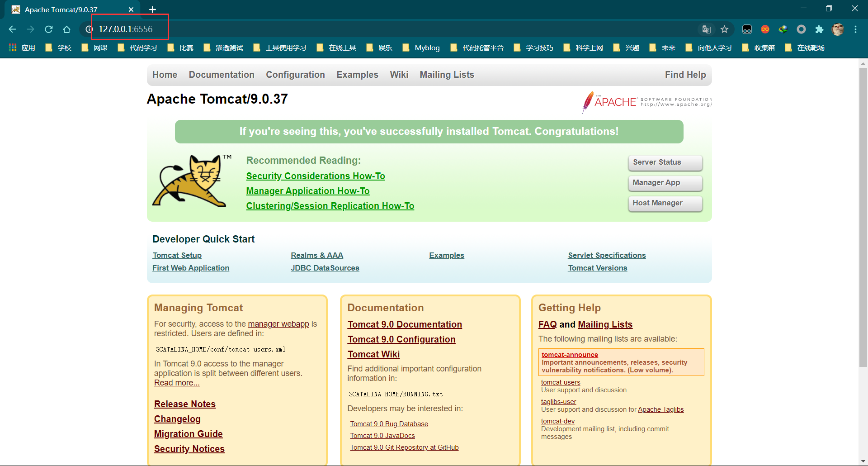The height and width of the screenshot is (466, 868).
Task: Open the 在线靶场 bookmark folder
Action: click(x=805, y=48)
